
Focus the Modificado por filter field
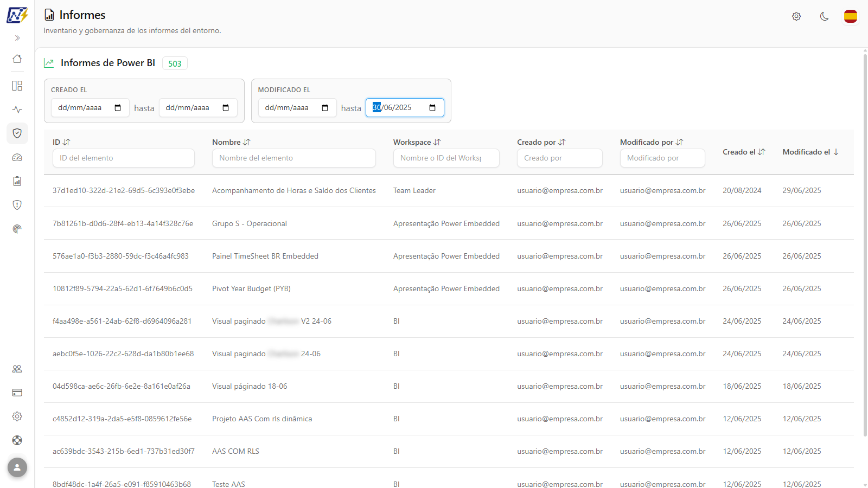pos(662,158)
